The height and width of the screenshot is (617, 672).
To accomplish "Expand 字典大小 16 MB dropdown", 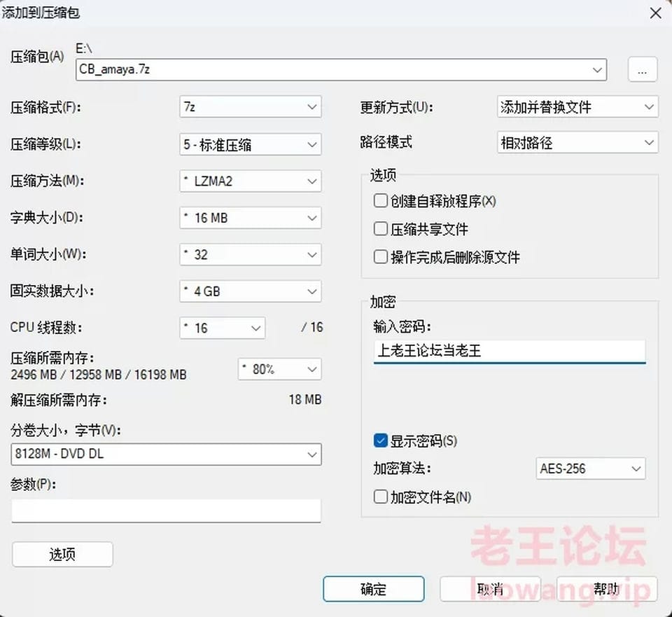I will tap(251, 218).
